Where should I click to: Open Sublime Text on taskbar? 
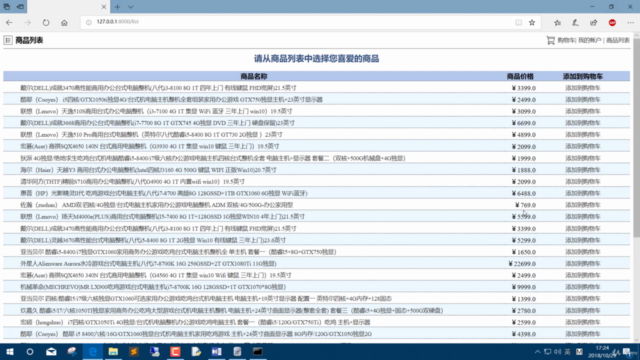133,351
